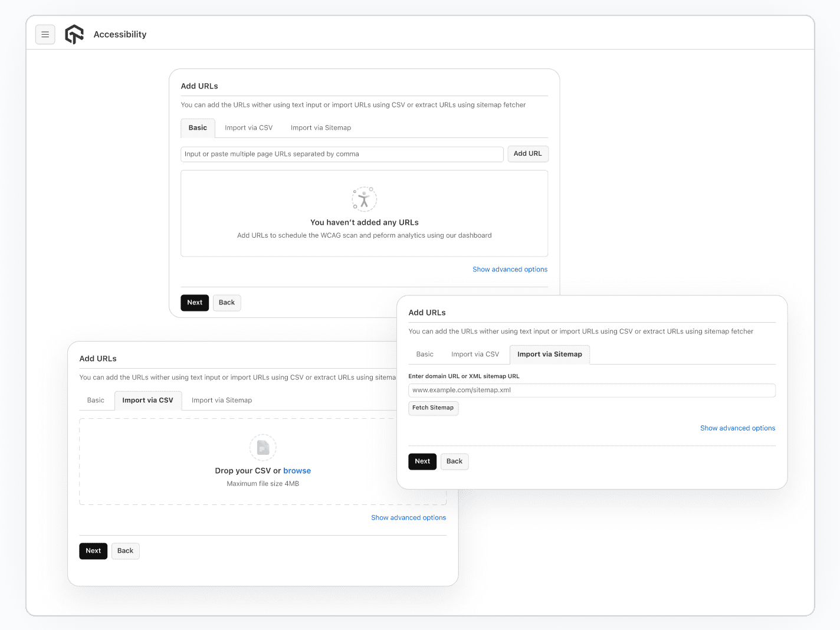Click the Fetch Sitemap button
The image size is (840, 630).
click(x=433, y=408)
